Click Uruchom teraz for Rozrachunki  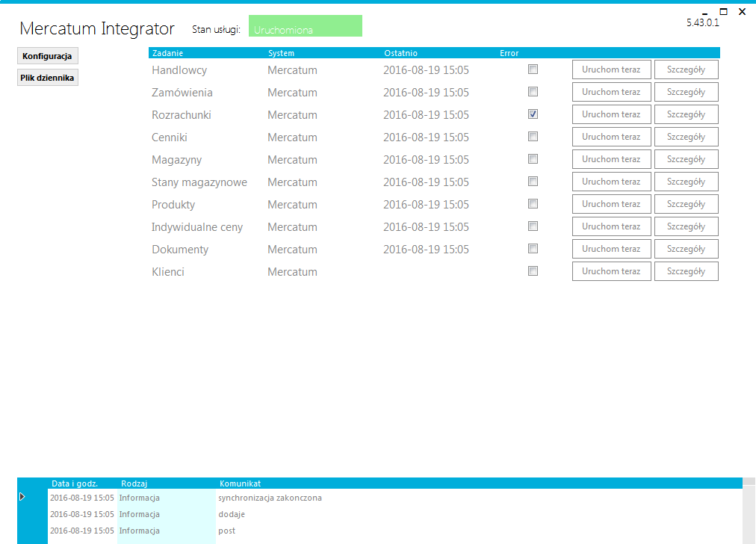[x=611, y=114]
